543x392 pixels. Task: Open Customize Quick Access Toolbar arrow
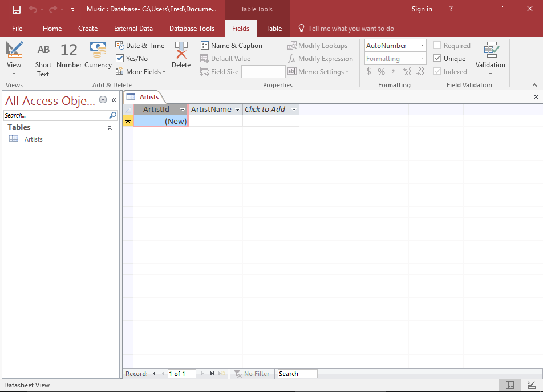click(x=72, y=10)
